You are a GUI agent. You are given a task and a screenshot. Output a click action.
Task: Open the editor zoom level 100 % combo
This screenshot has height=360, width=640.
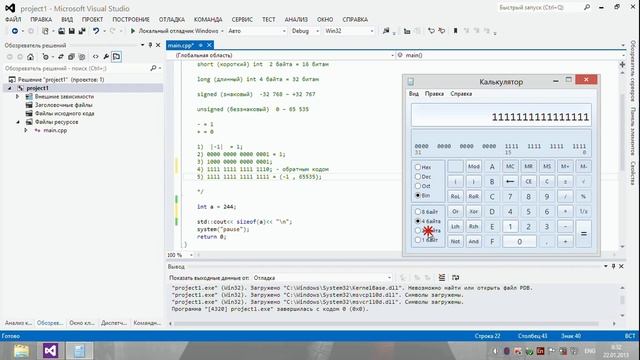tap(180, 255)
